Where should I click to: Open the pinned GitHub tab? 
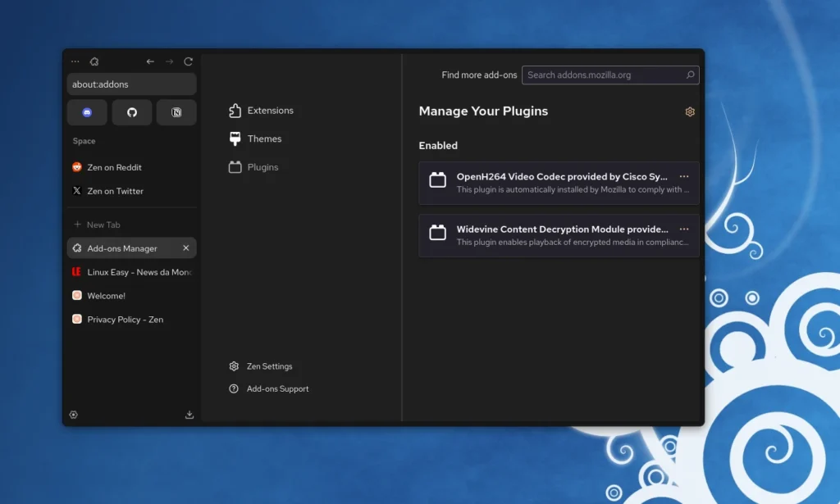(x=132, y=112)
